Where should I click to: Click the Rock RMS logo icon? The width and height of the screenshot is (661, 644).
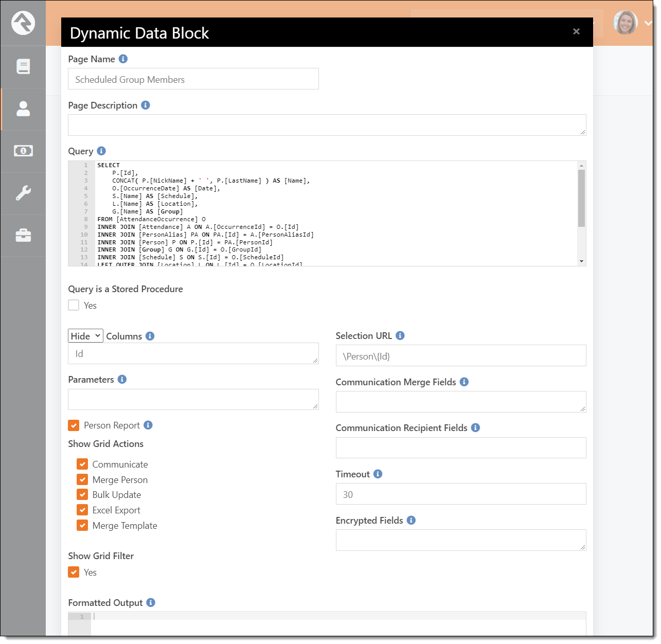23,23
